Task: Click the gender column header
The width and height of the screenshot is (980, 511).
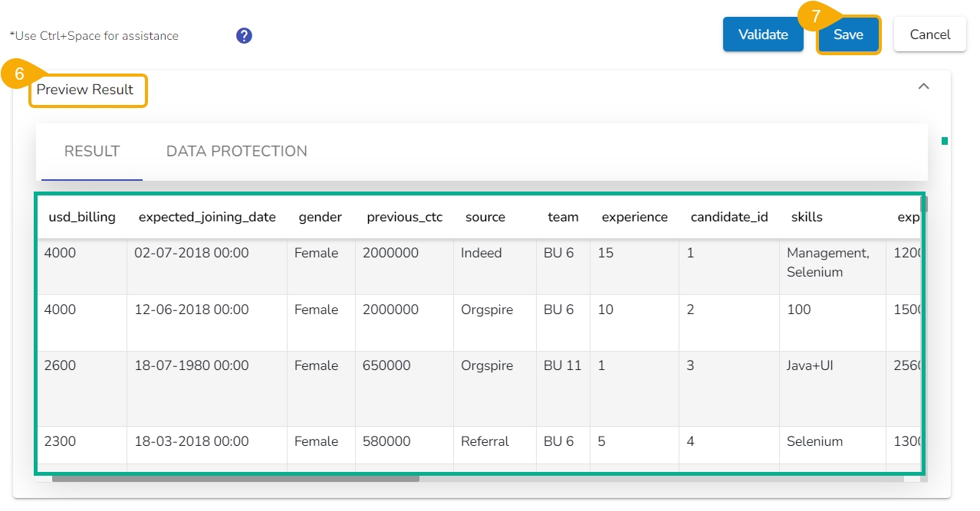Action: click(321, 217)
